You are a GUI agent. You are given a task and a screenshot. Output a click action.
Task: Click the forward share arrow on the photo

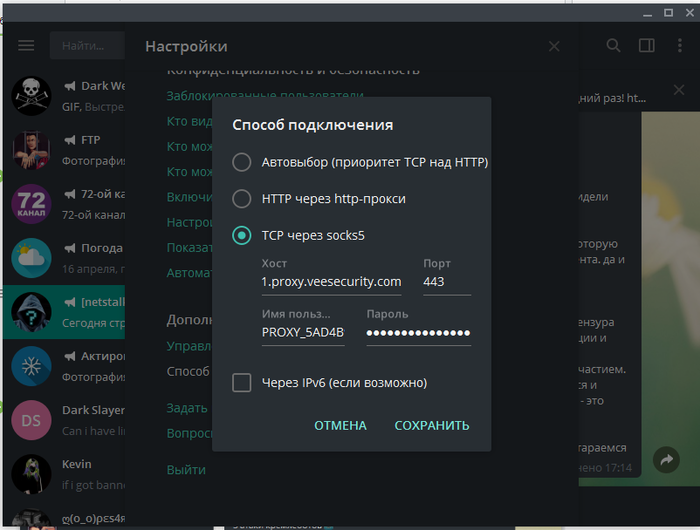click(x=665, y=459)
